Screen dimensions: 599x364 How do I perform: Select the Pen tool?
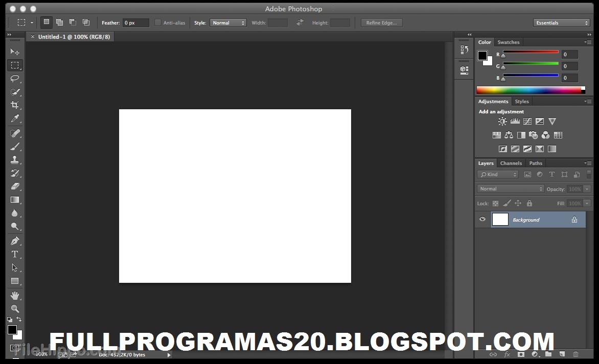point(15,241)
